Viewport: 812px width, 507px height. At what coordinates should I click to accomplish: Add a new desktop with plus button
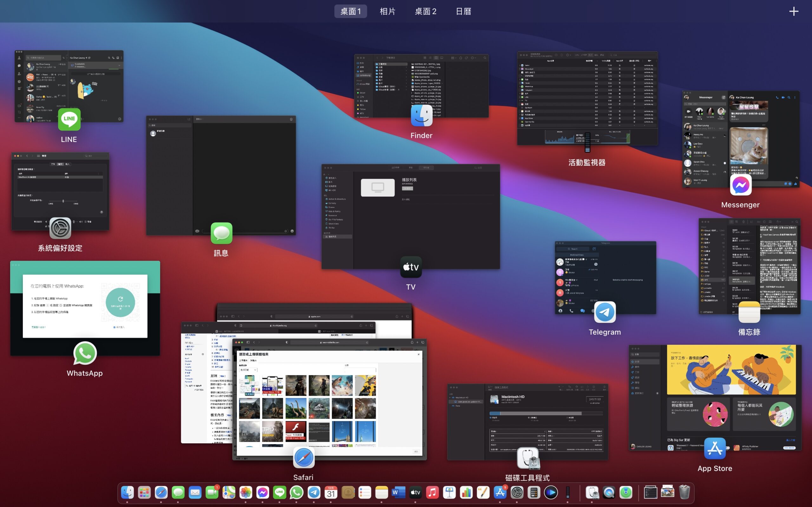pyautogui.click(x=794, y=11)
